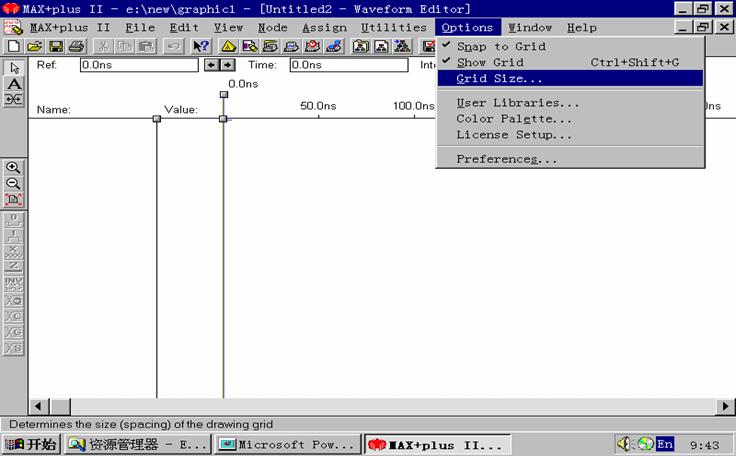Open the Assign menu
The height and width of the screenshot is (456, 736).
coord(324,28)
